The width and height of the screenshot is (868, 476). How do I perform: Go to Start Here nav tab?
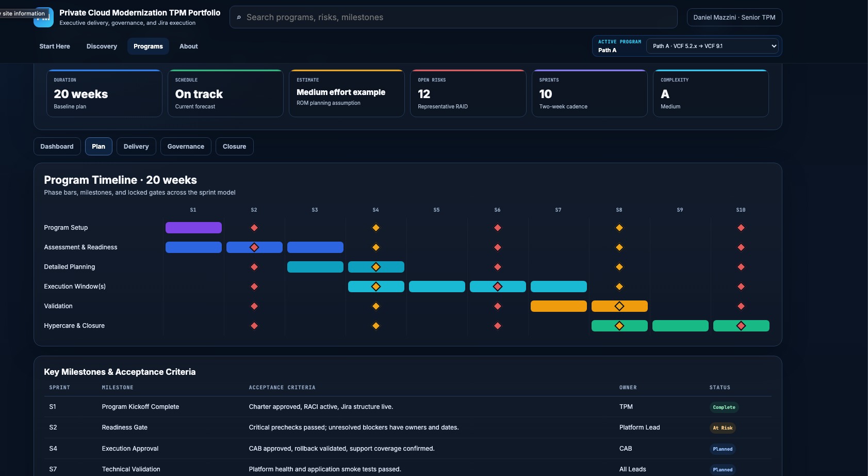(x=55, y=46)
